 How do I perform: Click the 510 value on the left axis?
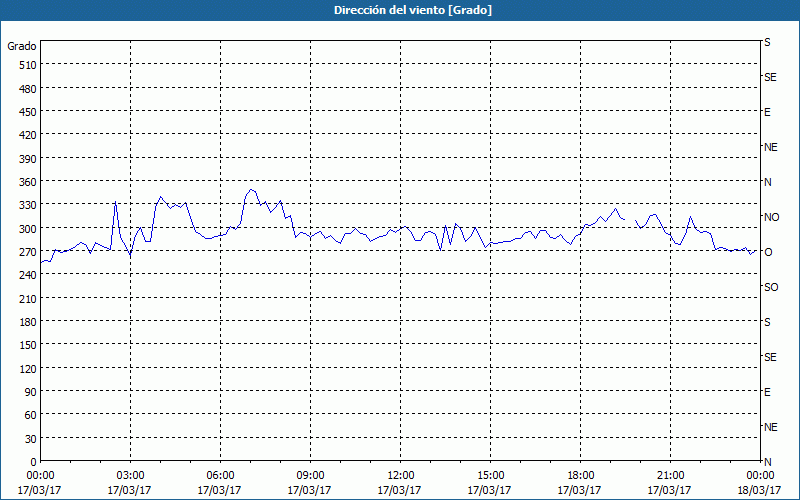coord(28,65)
